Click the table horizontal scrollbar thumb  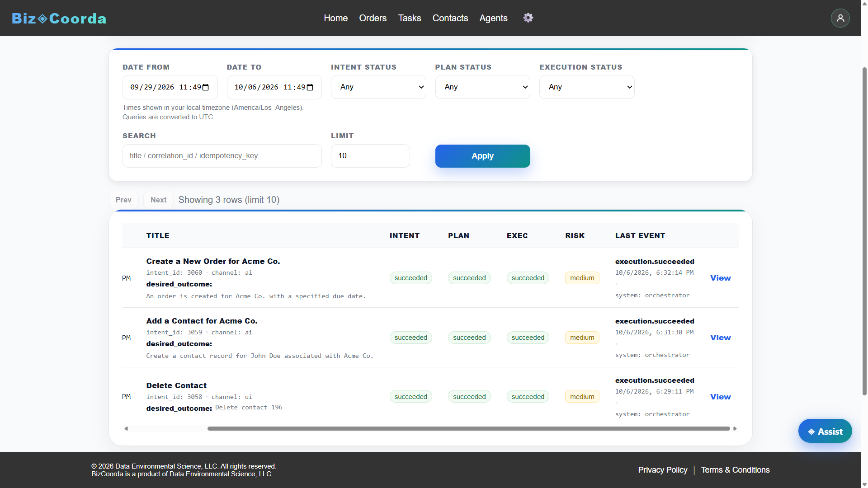pos(468,428)
